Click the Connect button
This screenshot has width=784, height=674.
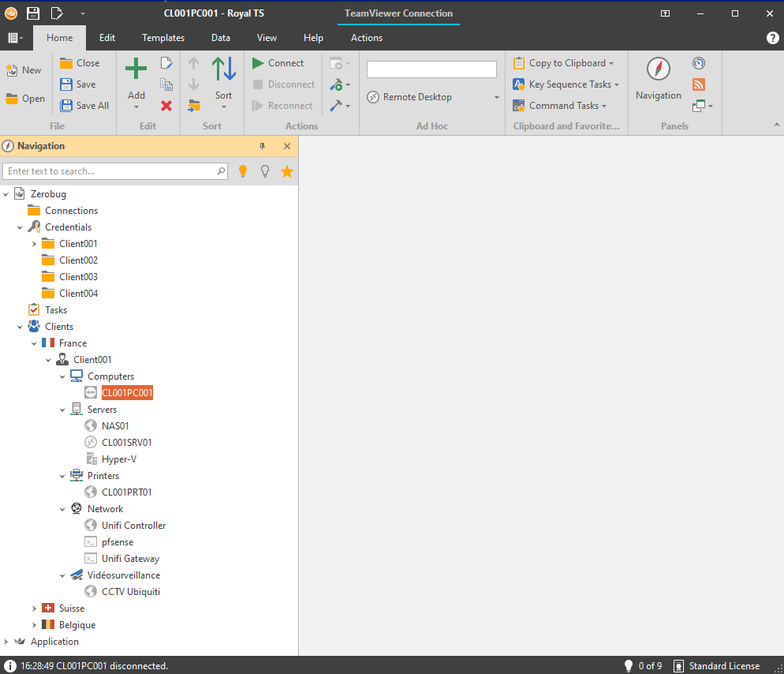(278, 63)
